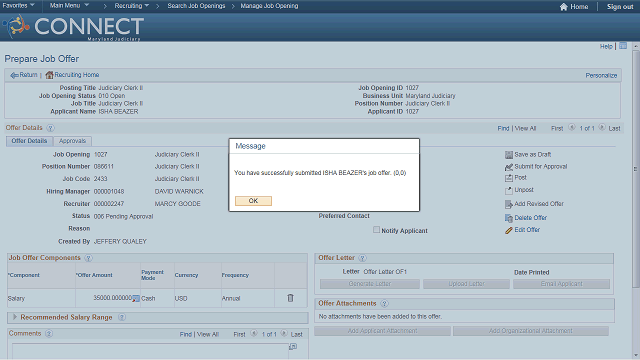Screen dimensions: 640x360
Task: Open the Favorites dropdown menu
Action: pyautogui.click(x=18, y=5)
